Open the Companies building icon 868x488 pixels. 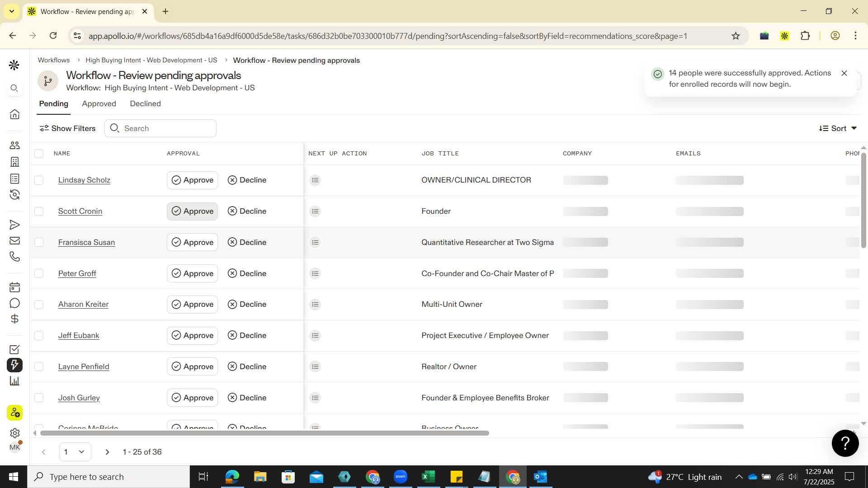pos(14,162)
